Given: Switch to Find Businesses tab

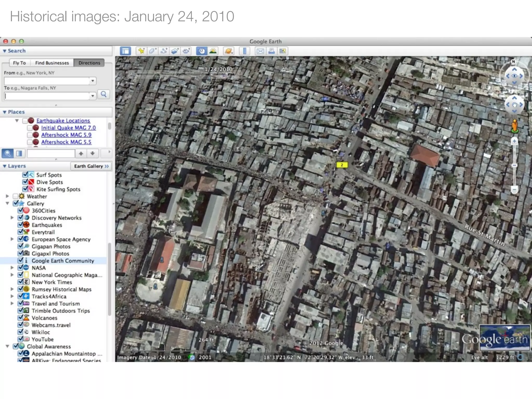Looking at the screenshot, I should (x=52, y=63).
